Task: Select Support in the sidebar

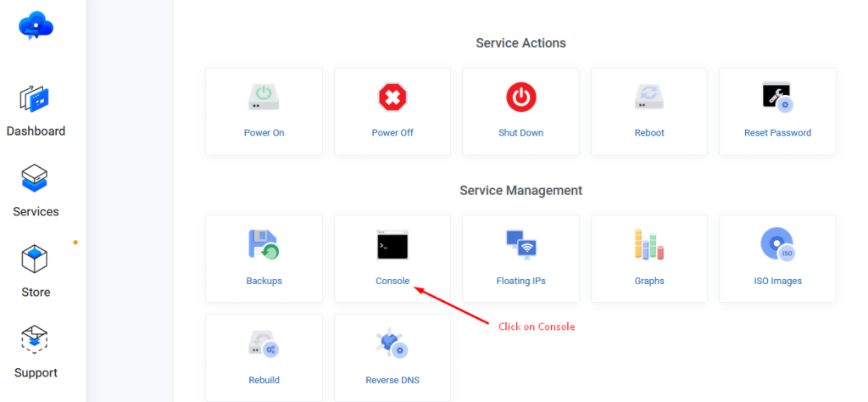Action: [x=36, y=352]
